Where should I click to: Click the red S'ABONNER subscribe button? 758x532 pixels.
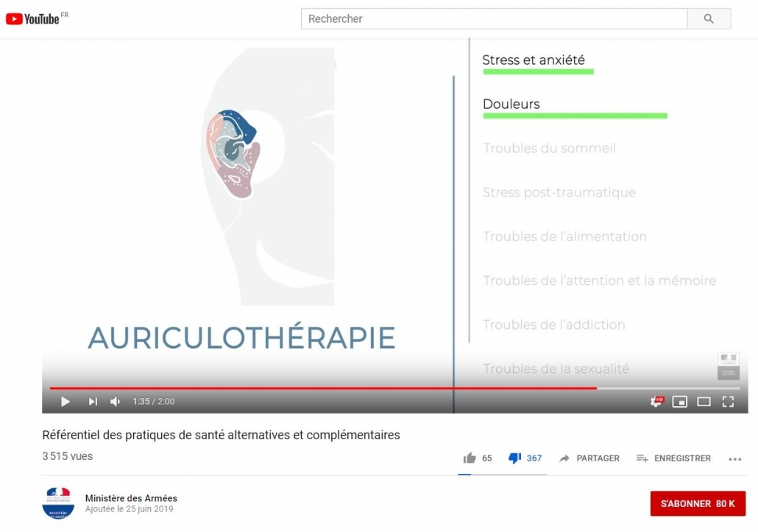[698, 504]
